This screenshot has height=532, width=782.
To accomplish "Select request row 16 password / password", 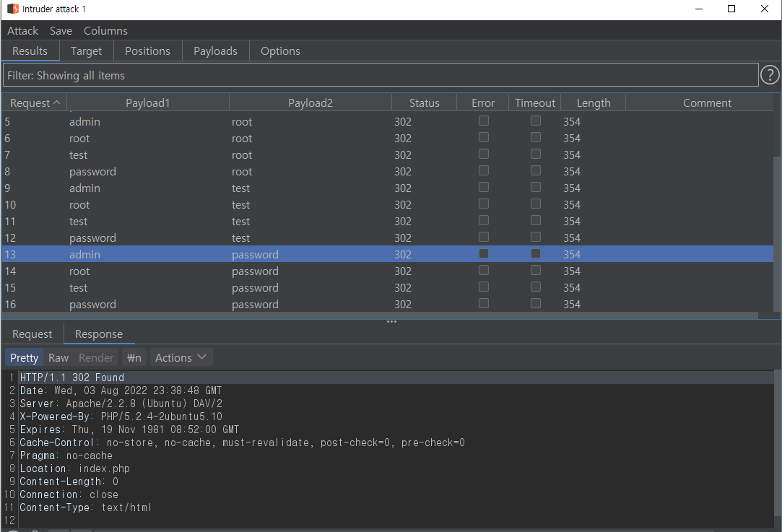I will 388,304.
